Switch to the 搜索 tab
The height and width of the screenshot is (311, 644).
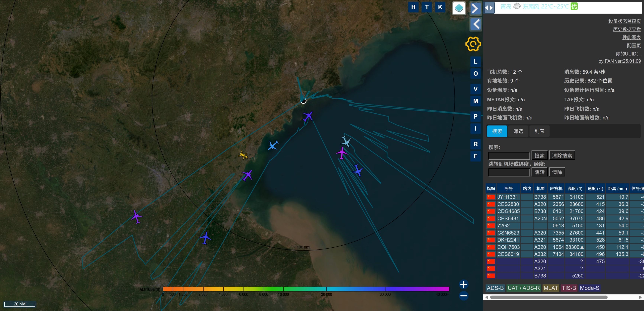click(497, 131)
